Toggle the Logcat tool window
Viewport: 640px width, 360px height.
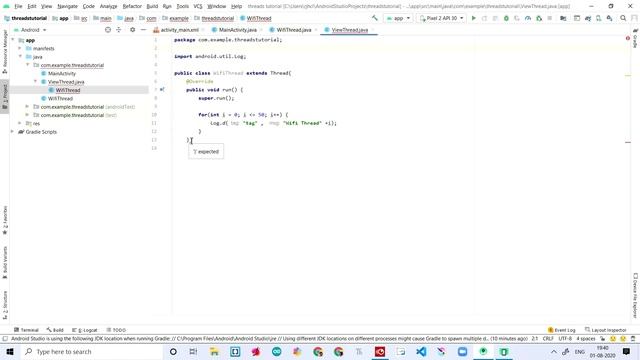point(85,330)
